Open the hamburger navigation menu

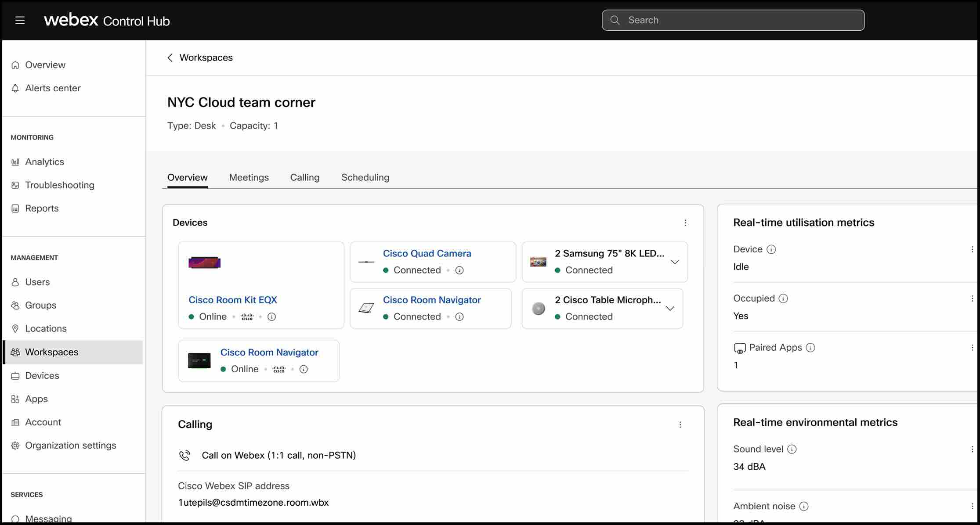pos(20,20)
